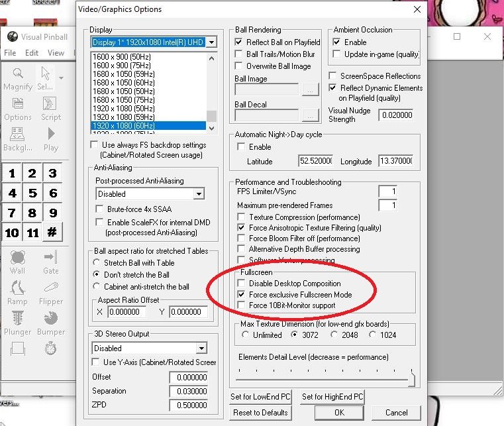This screenshot has height=426, width=504.
Task: Click the Latitude input field
Action: point(316,161)
